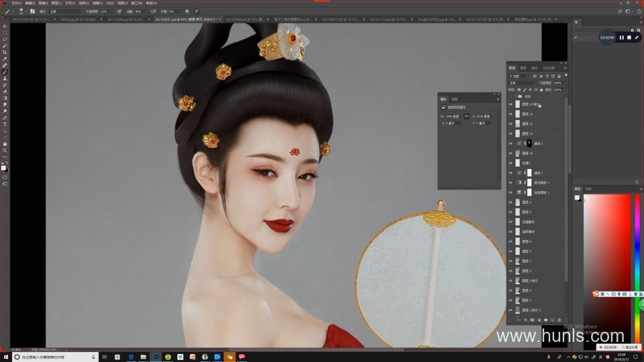Viewport: 644px width, 362px height.
Task: Hide the 图层 12 layer
Action: 511,124
